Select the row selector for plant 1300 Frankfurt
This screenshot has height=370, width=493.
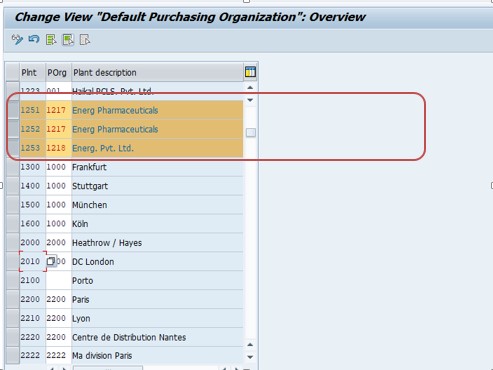pyautogui.click(x=13, y=167)
